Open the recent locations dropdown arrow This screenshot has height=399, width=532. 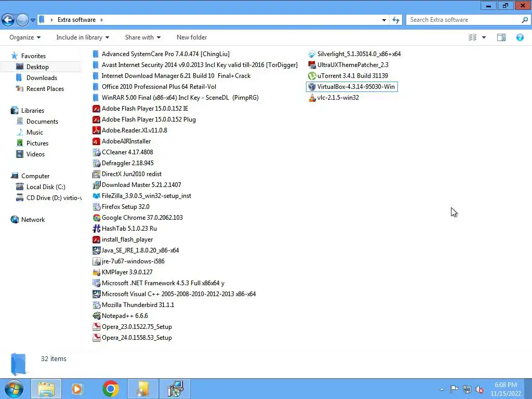33,20
